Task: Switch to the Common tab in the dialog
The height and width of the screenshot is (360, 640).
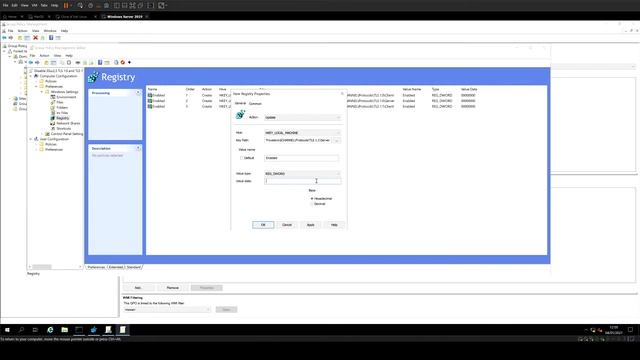Action: coord(255,104)
